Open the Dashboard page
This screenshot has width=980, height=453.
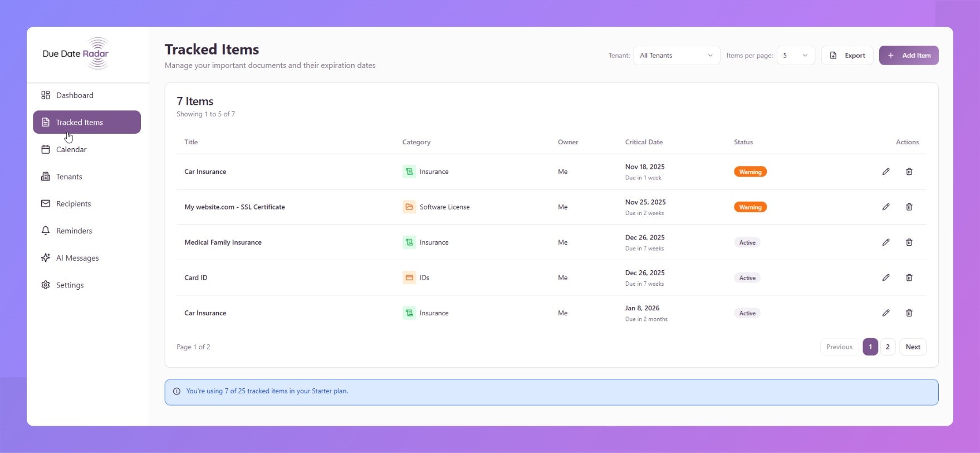(87, 95)
